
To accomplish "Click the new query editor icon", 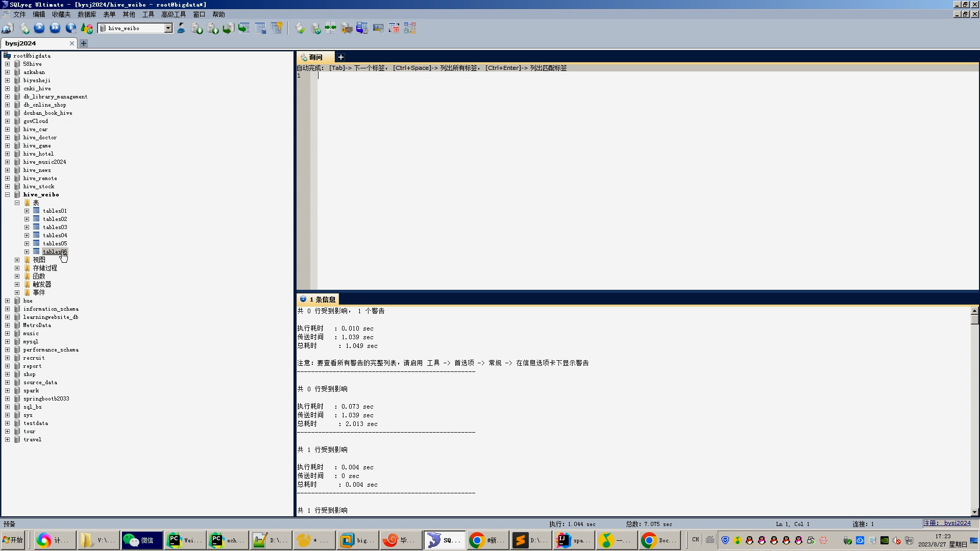I will point(24,29).
